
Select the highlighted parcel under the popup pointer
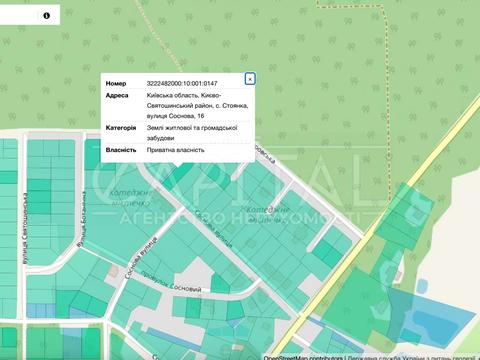(175, 174)
